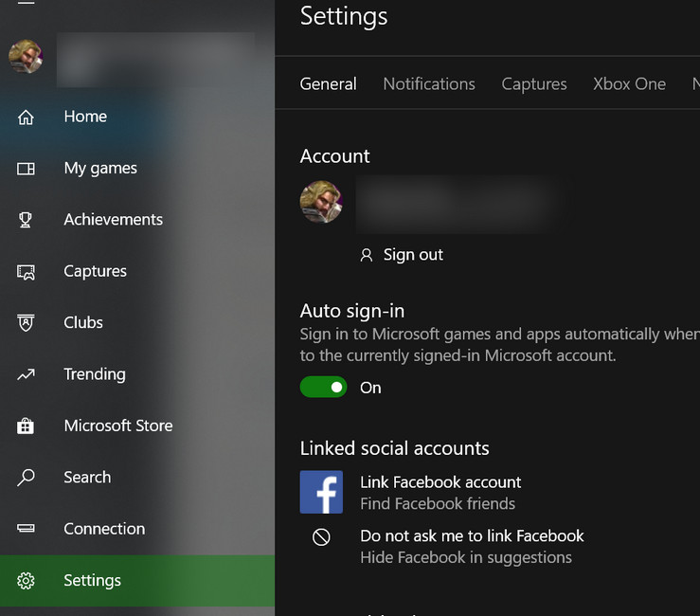Click the Achievements trophy icon

26,220
